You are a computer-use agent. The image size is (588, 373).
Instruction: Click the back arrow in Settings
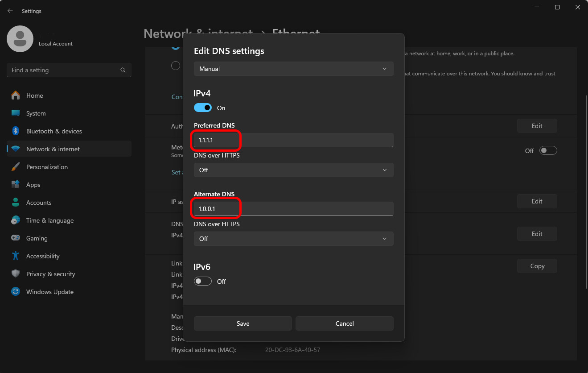pyautogui.click(x=10, y=11)
